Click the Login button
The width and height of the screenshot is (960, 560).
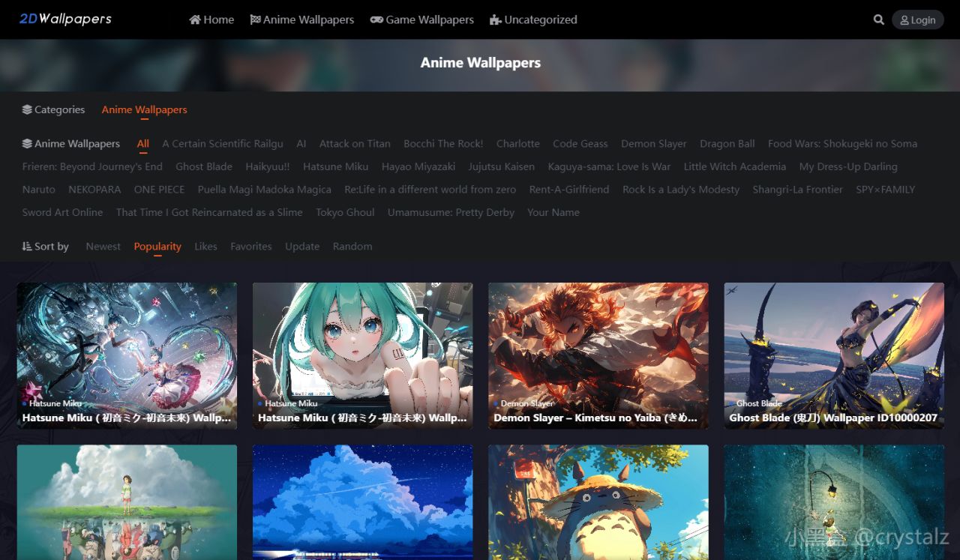(x=918, y=20)
